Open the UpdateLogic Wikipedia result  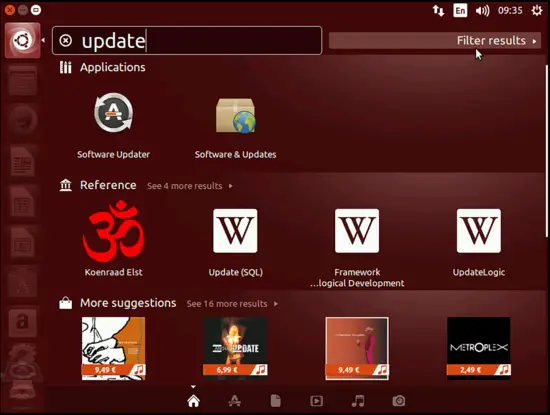[x=479, y=242]
